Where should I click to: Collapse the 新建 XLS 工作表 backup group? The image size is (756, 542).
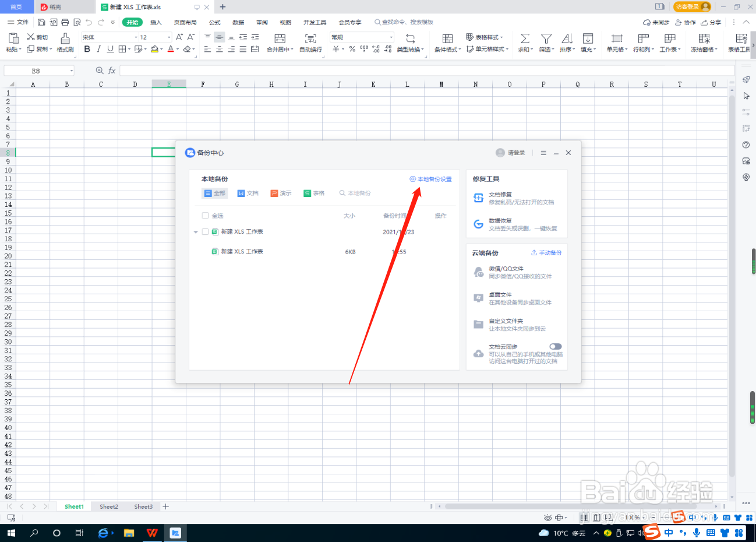click(196, 232)
